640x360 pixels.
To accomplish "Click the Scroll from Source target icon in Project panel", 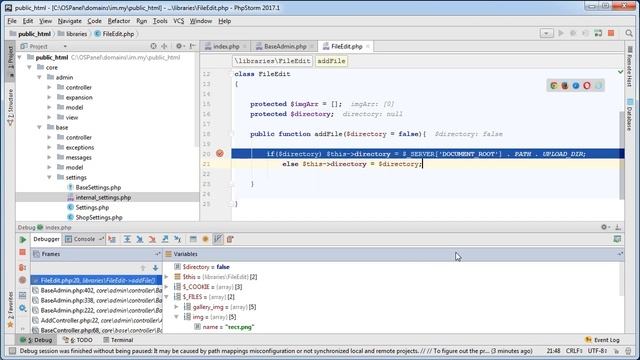I will [153, 47].
